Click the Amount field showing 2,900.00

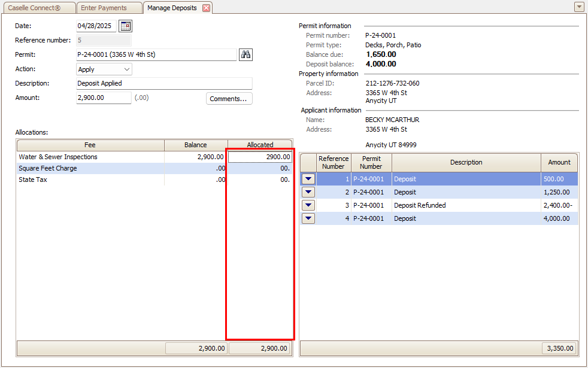pyautogui.click(x=104, y=98)
